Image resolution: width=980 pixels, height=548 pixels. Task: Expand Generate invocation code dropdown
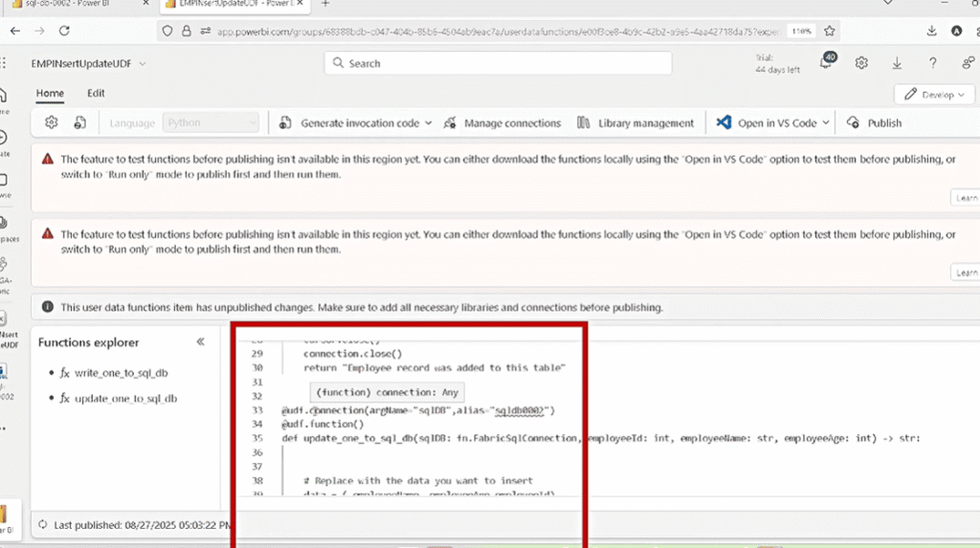428,123
